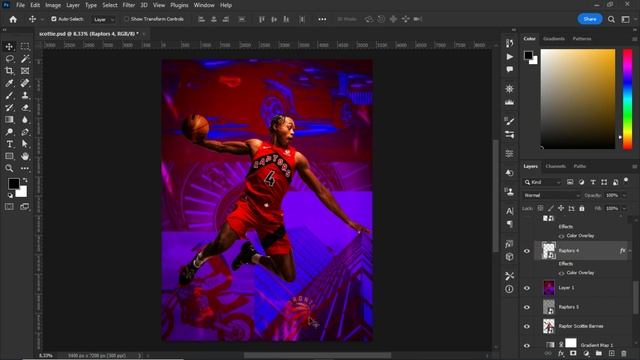The width and height of the screenshot is (640, 360).
Task: Click the foreground color swatch in tools panel
Action: tap(13, 184)
